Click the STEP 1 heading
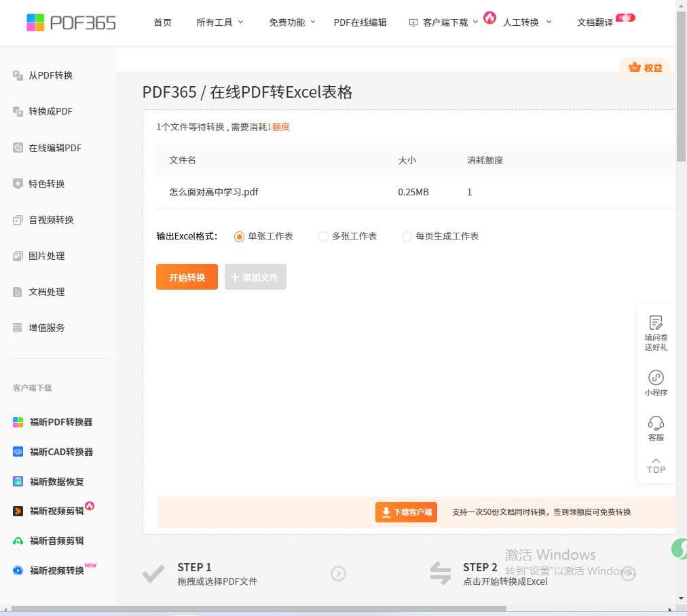Screen dimensions: 687x616 click(x=195, y=567)
